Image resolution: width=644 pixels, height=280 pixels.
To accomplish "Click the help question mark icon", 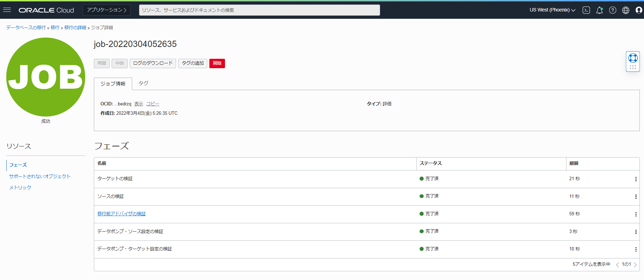I will click(613, 10).
